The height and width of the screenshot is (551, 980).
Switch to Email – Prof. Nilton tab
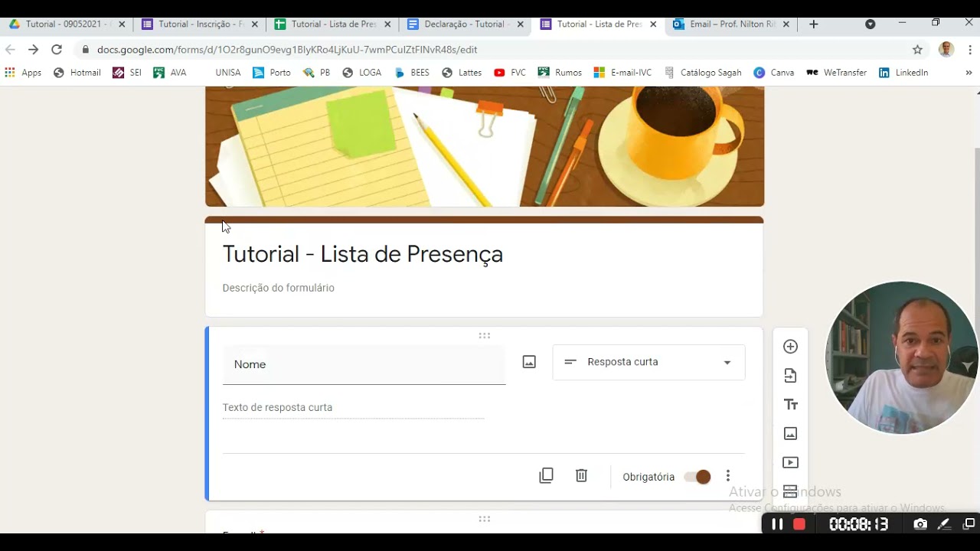731,24
